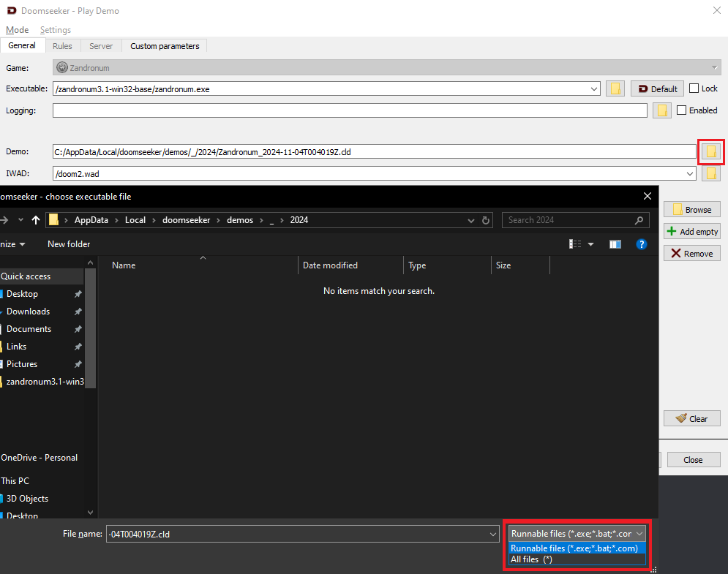728x574 pixels.
Task: Tick the logging Enabled checkbox
Action: (682, 110)
